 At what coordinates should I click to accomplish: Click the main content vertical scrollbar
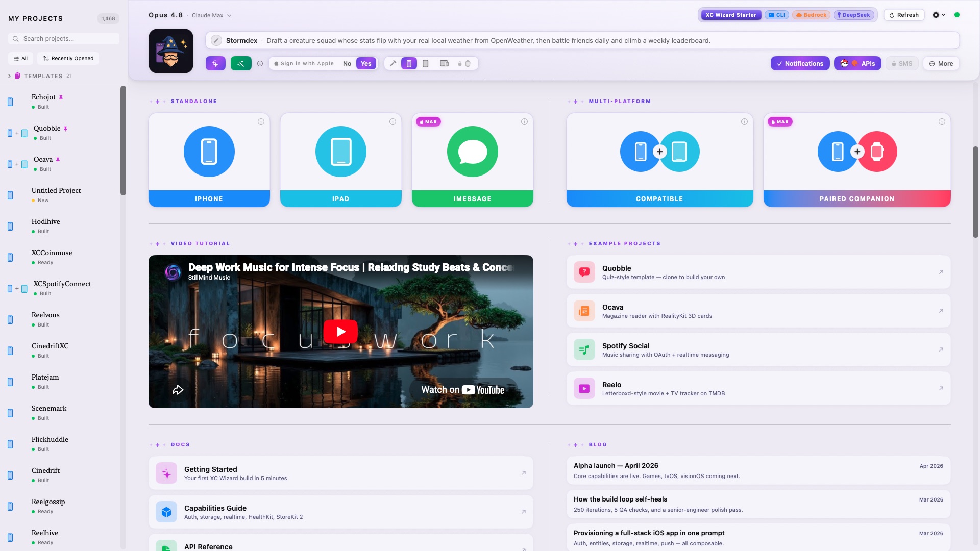[975, 192]
